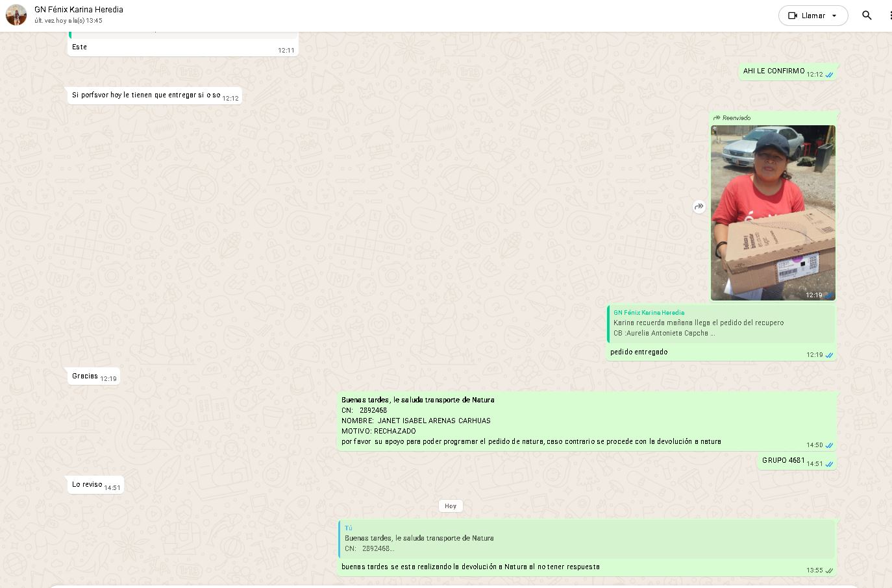Select the incoming Gracias message
The width and height of the screenshot is (892, 588).
coord(85,376)
